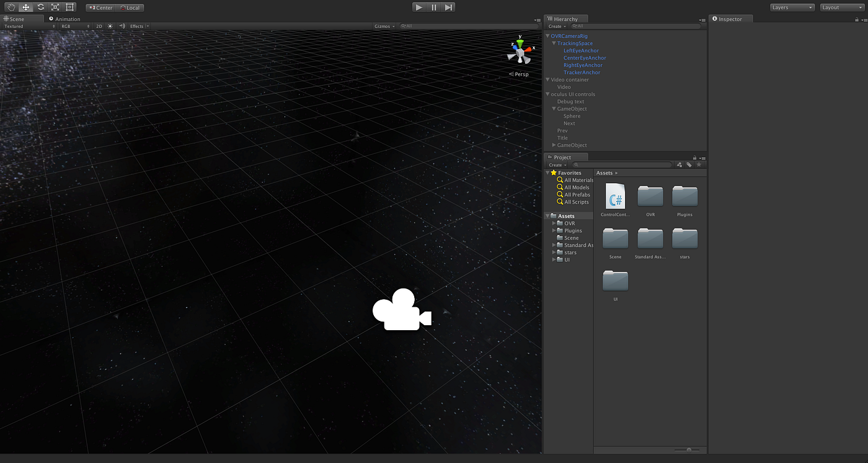
Task: Adjust the asset icon size slider
Action: [687, 450]
